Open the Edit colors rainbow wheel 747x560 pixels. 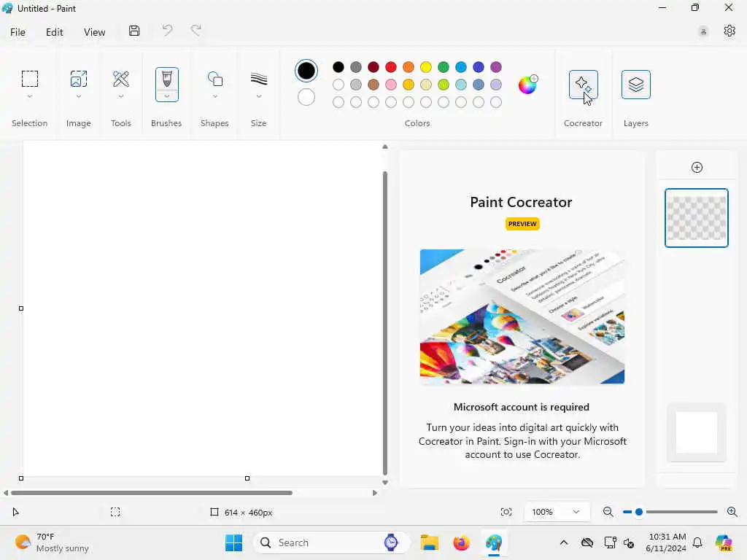coord(527,85)
